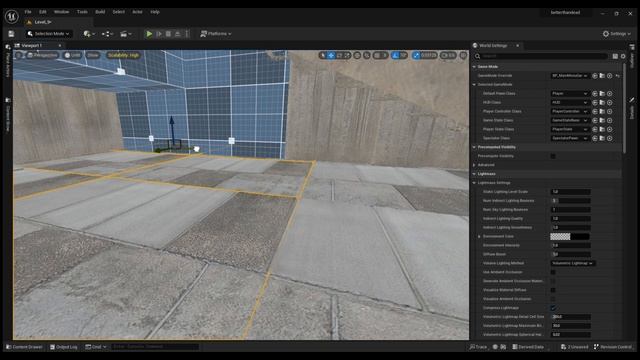Open the Help menu

(155, 12)
